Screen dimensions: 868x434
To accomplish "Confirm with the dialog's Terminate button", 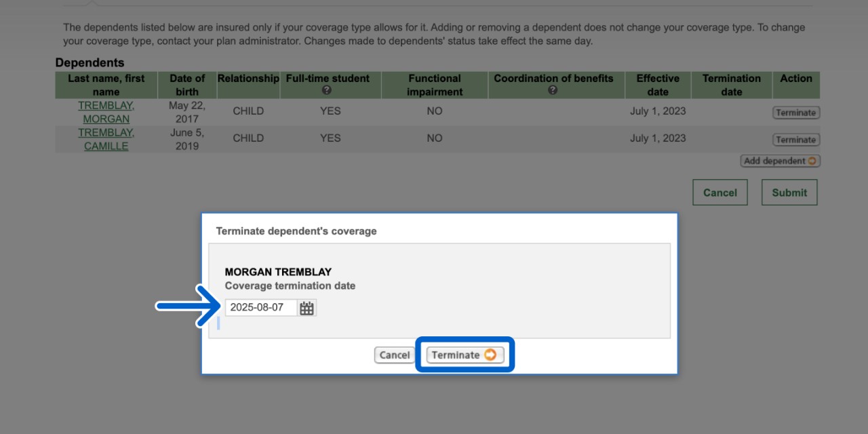I will tap(465, 355).
